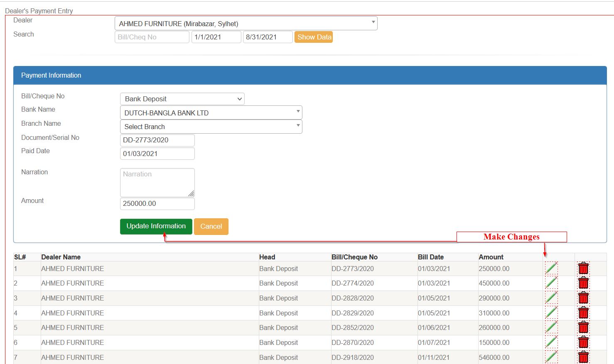614x364 pixels.
Task: Delete the DD-2870/2020 payment entry
Action: [583, 342]
